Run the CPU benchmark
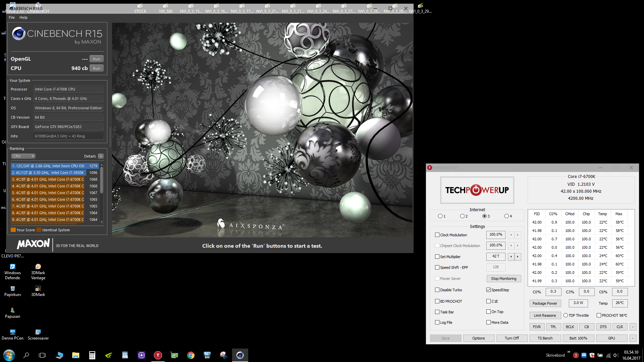The image size is (644, 362). point(97,68)
